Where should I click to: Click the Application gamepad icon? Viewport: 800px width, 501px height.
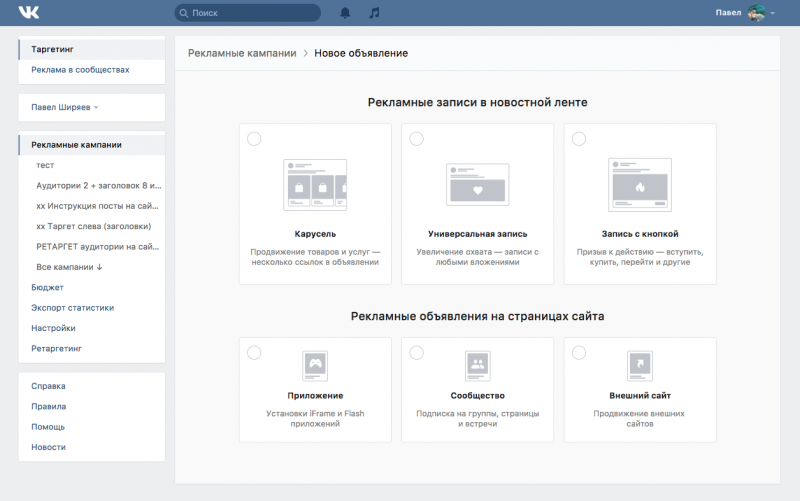[x=315, y=366]
